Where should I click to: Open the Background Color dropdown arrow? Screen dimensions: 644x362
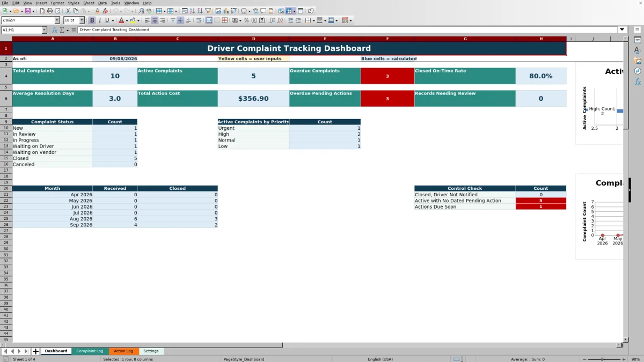pyautogui.click(x=138, y=20)
